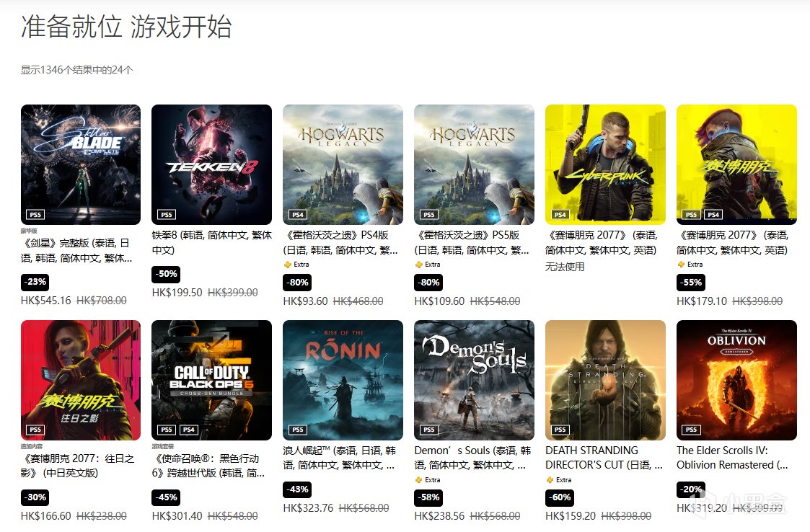Select the Hogwarts Legacy PS5 version cover
Image resolution: width=810 pixels, height=532 pixels.
tap(474, 164)
